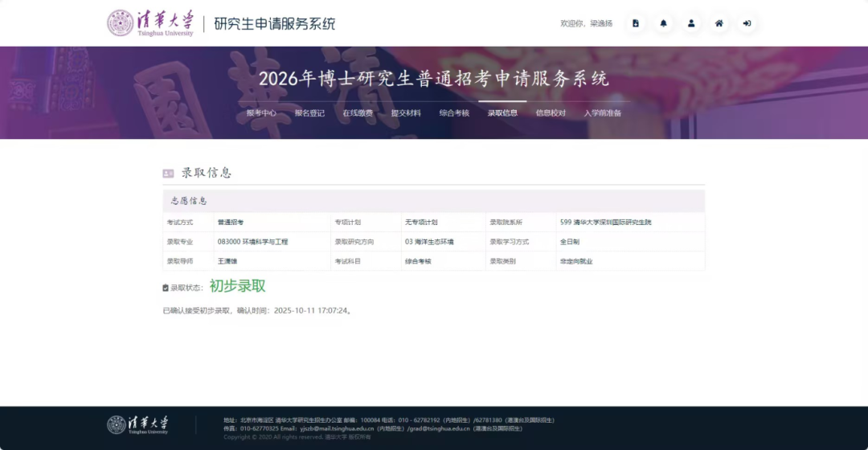The height and width of the screenshot is (450, 868).
Task: Open the 综合考核 tab
Action: 454,113
